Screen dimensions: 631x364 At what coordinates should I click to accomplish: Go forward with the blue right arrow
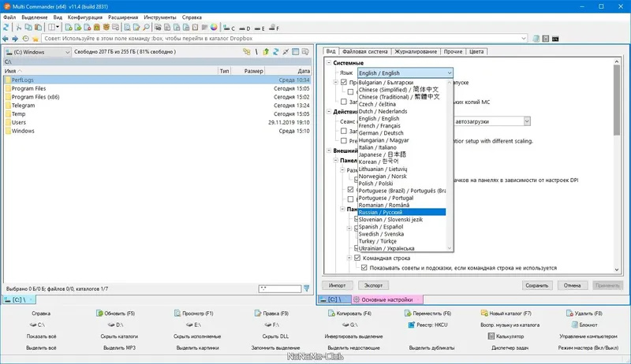click(15, 39)
